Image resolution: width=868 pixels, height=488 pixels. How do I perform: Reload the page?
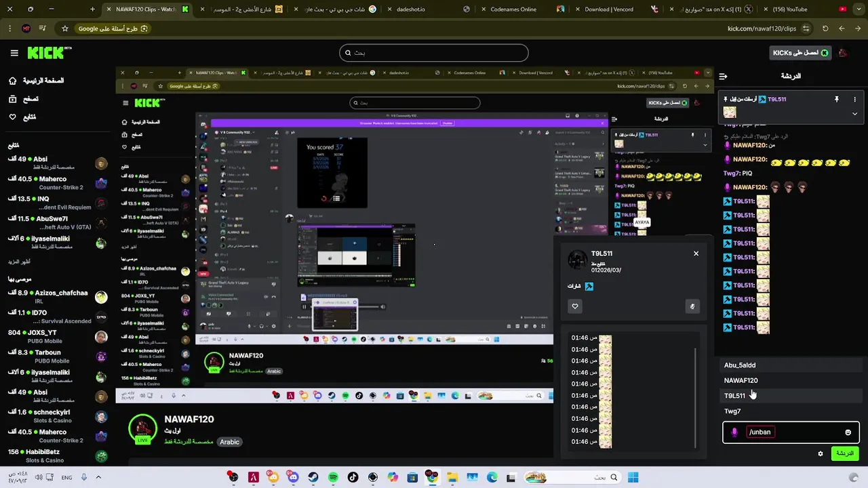(825, 28)
